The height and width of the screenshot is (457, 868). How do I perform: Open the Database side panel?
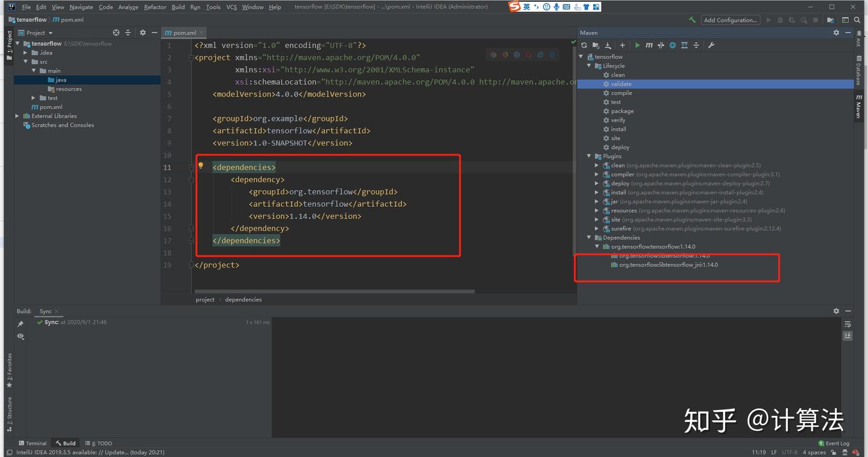[859, 70]
